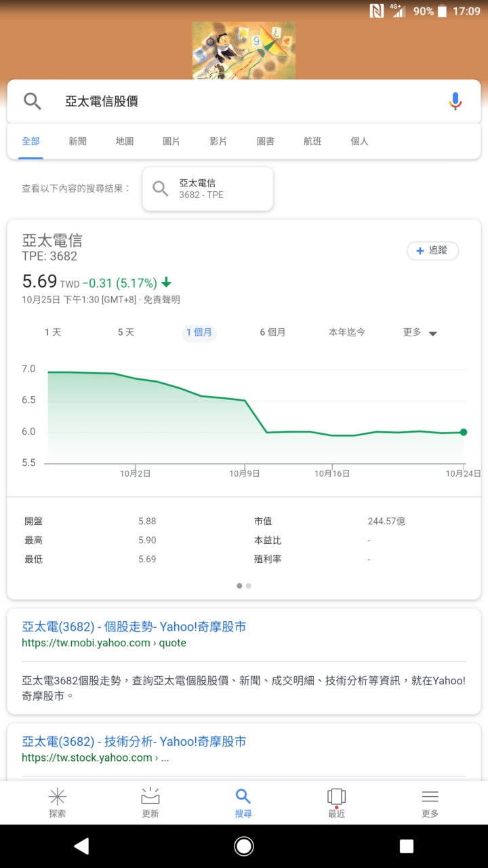
Task: Switch to the 圖片 tab
Action: [171, 141]
